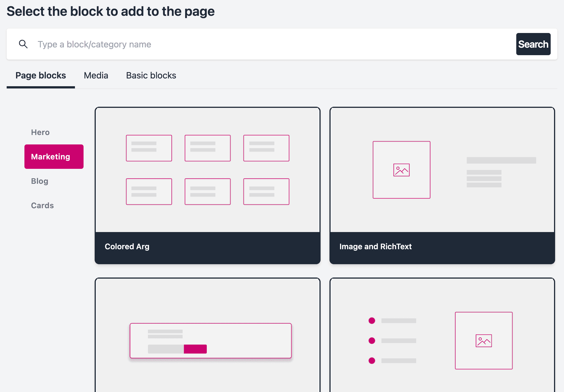Choose the Colored Arg block
Image resolution: width=564 pixels, height=392 pixels.
pyautogui.click(x=207, y=246)
